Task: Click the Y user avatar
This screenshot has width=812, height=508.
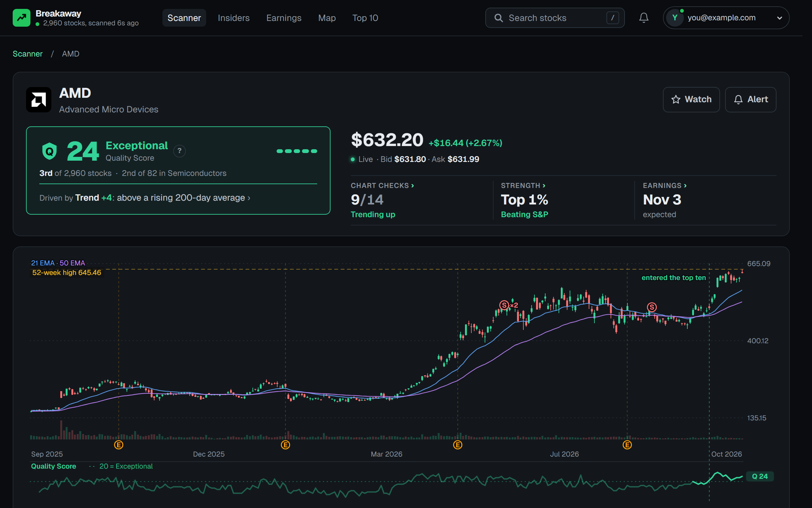Action: (675, 18)
